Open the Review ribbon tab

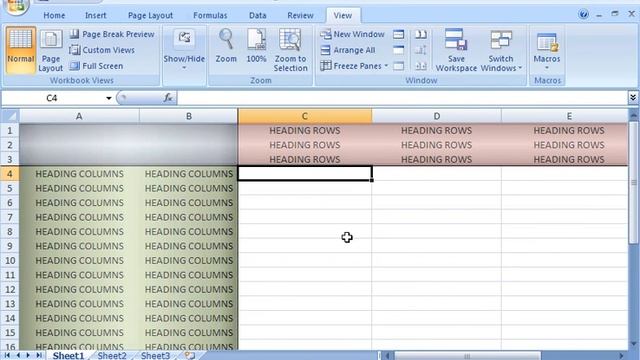(300, 16)
